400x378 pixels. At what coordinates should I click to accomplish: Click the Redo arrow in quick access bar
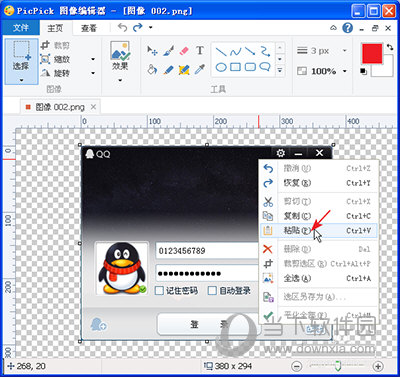coord(138,27)
